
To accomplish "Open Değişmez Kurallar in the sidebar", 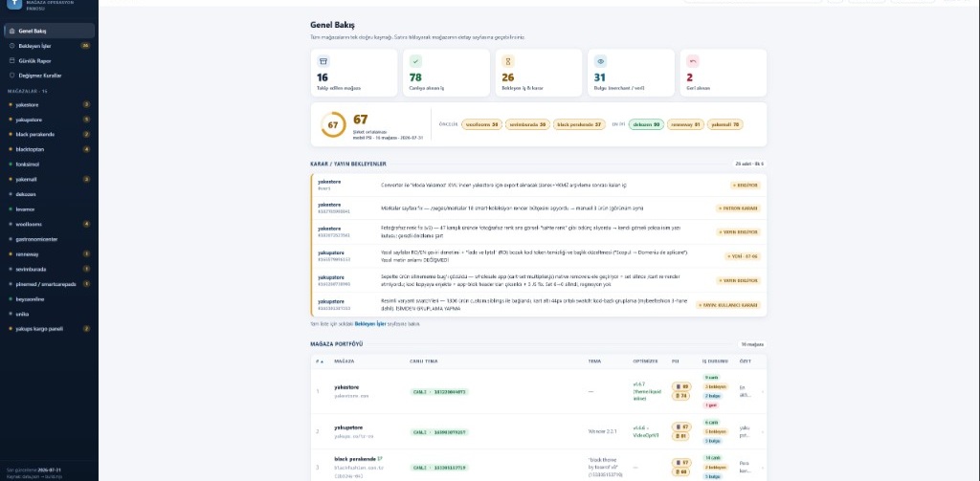I will tap(50, 76).
